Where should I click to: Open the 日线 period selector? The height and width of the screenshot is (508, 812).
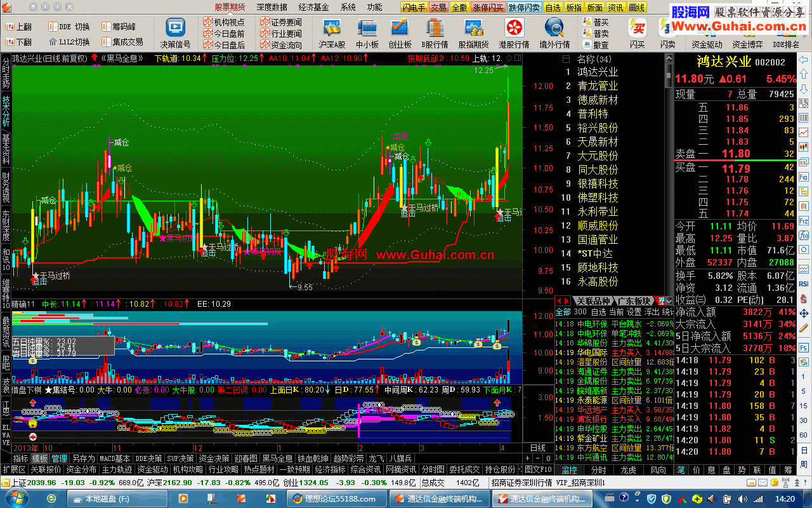(537, 448)
